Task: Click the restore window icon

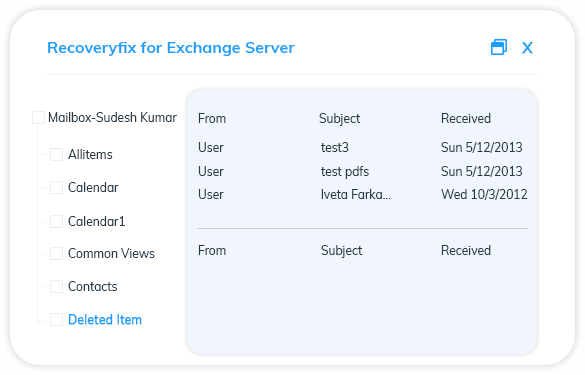Action: coord(499,47)
